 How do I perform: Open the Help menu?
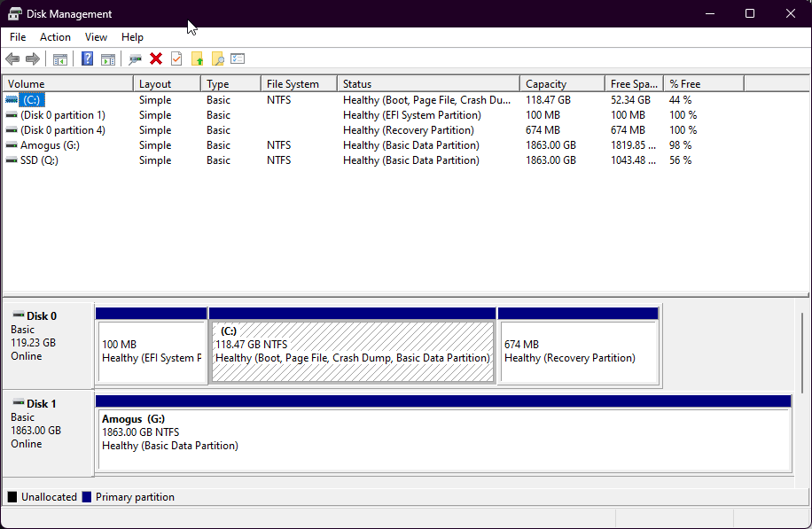pos(132,37)
